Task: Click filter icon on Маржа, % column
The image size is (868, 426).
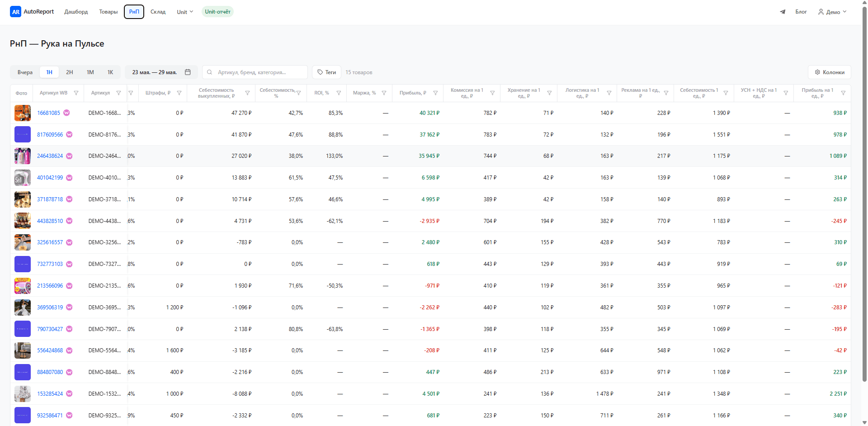Action: 384,93
